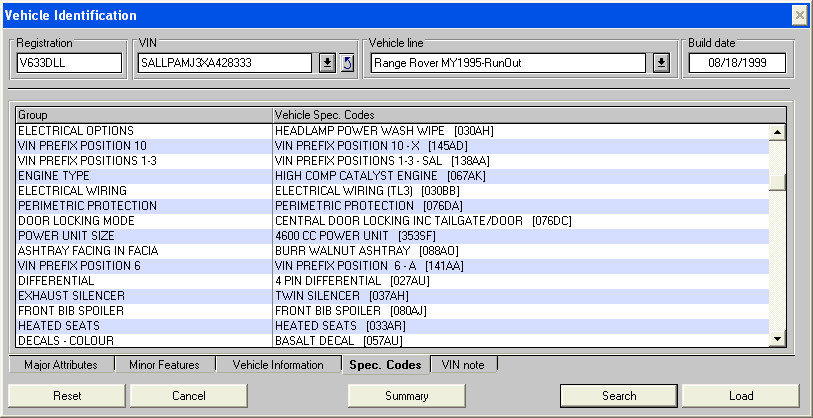Open the Summary button
The height and width of the screenshot is (418, 813).
tap(406, 396)
